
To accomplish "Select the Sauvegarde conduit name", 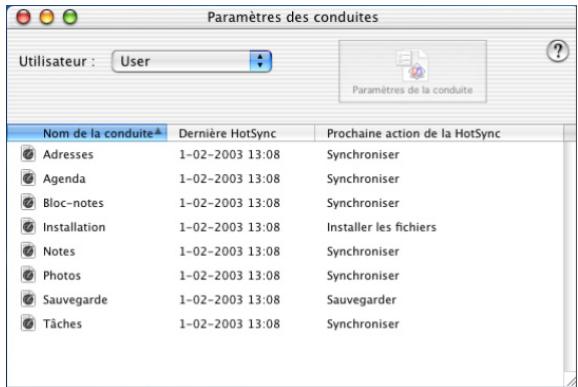I will tap(75, 300).
